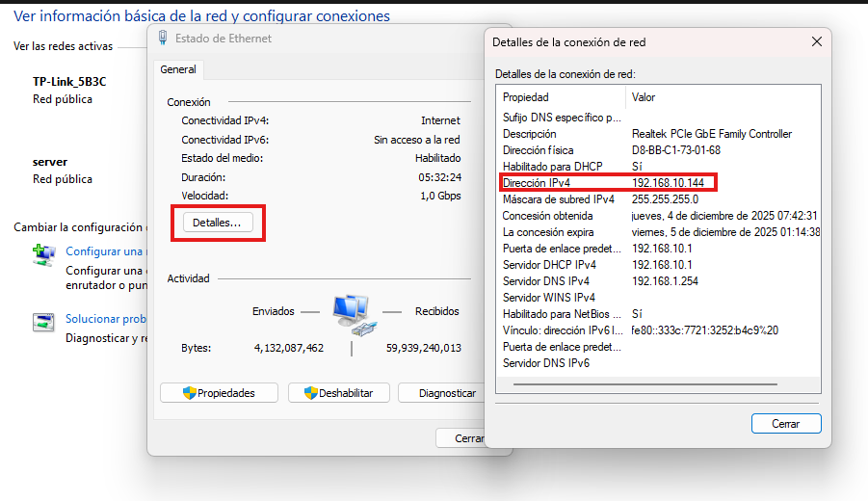Open the Detalles... button
The width and height of the screenshot is (868, 501).
click(x=217, y=223)
